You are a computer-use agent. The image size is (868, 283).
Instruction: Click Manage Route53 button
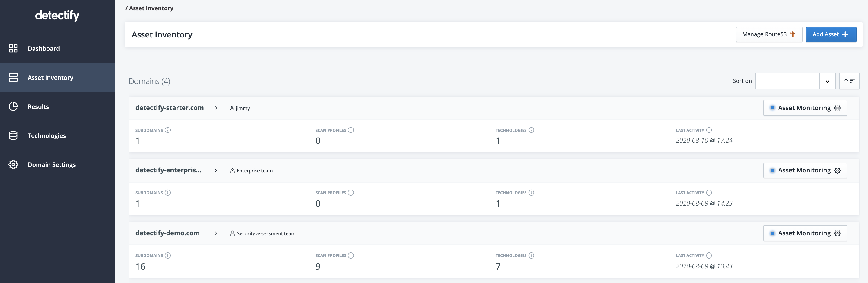(x=769, y=34)
